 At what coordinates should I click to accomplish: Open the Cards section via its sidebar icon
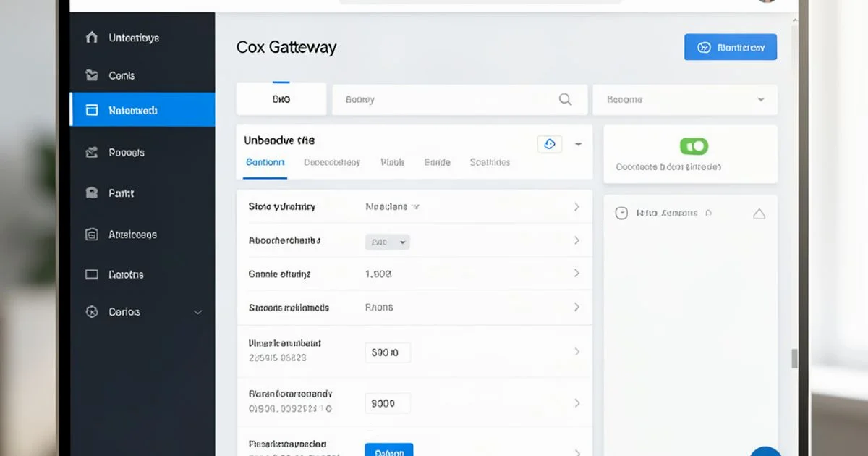coord(91,75)
